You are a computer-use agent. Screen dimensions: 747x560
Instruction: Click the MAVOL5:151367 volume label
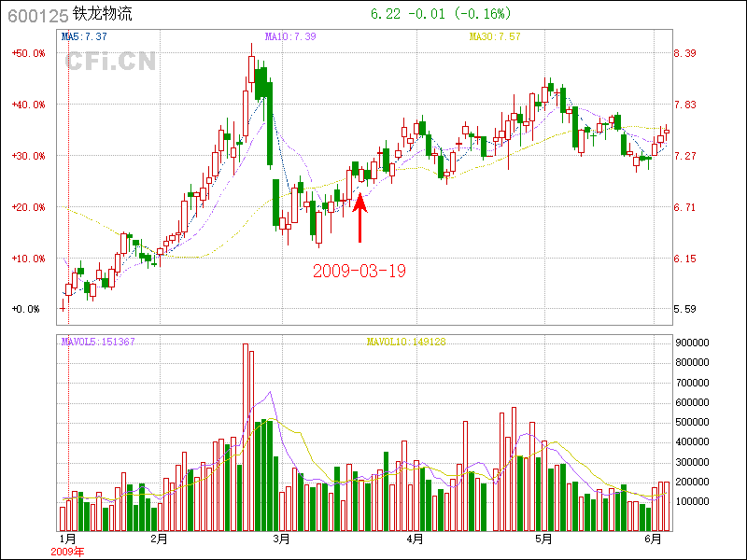pos(98,342)
